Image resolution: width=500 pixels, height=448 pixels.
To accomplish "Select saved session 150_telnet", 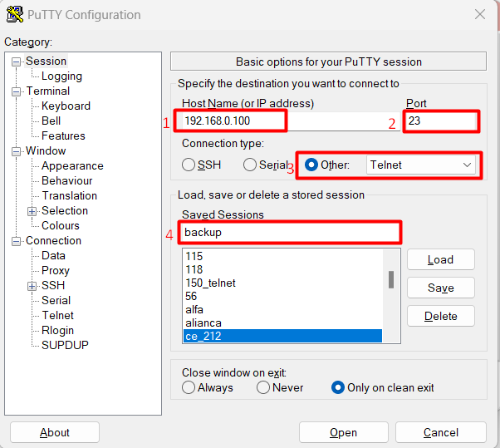I will (282, 283).
